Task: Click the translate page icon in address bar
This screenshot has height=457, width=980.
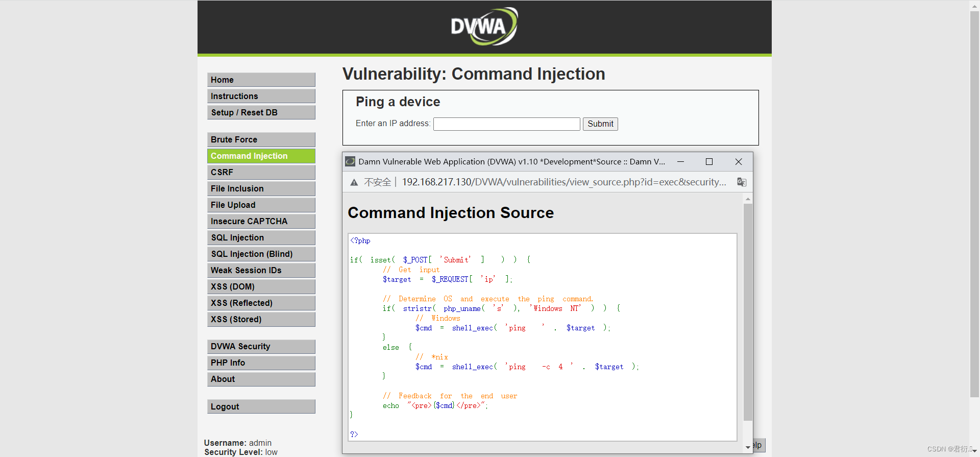Action: (x=742, y=182)
